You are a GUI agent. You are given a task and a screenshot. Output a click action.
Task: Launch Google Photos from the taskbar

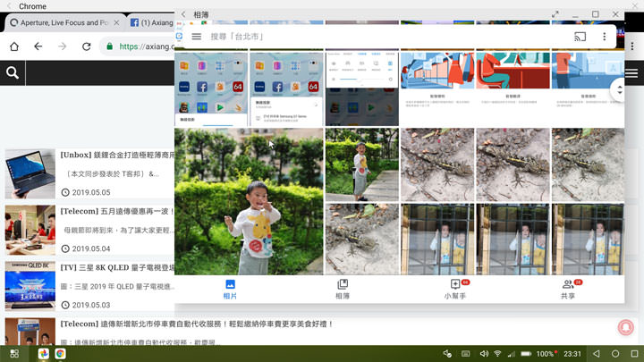43,354
